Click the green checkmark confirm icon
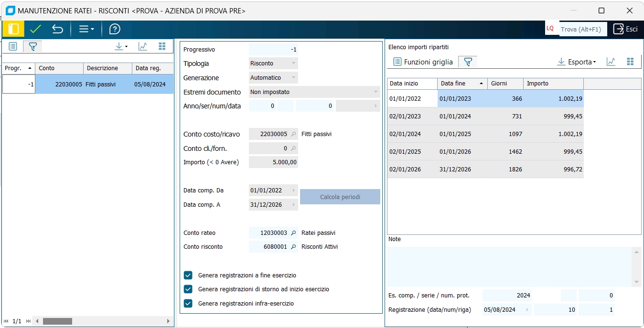The height and width of the screenshot is (328, 644). point(35,29)
